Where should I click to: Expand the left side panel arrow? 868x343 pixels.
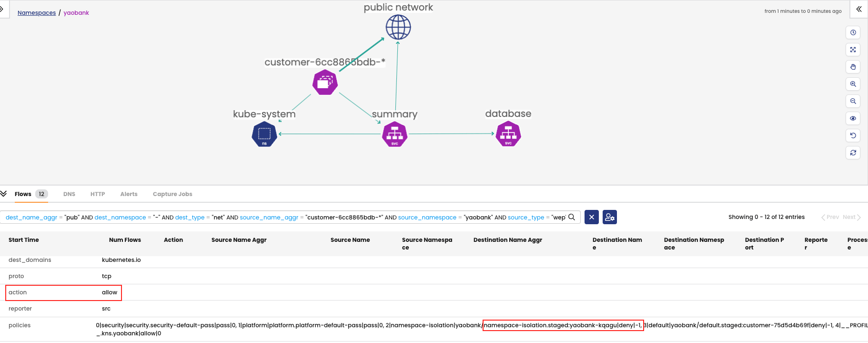tap(2, 9)
